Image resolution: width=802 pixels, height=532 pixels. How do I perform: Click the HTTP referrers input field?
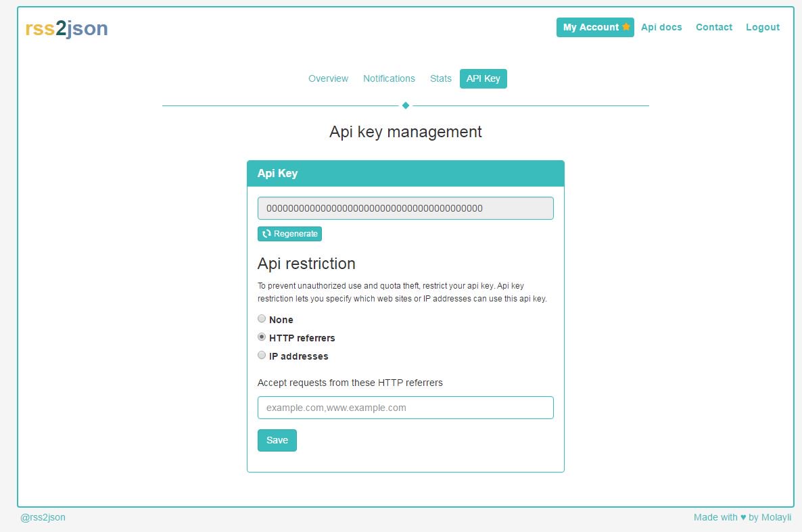pyautogui.click(x=405, y=408)
